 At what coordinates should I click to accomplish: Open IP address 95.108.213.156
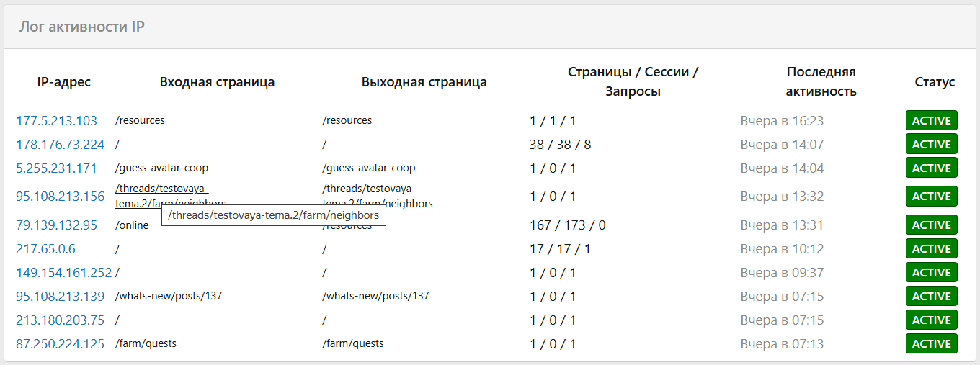pos(60,197)
